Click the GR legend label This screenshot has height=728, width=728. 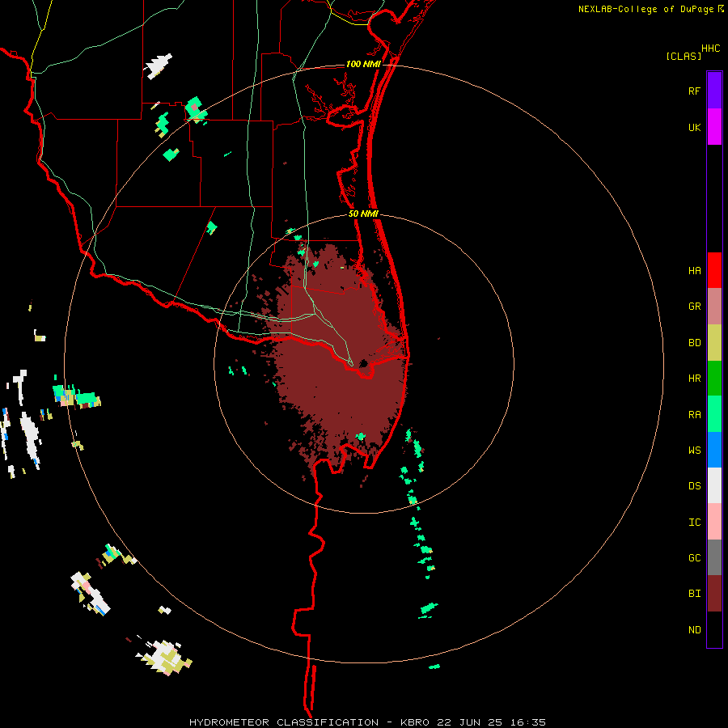(694, 307)
